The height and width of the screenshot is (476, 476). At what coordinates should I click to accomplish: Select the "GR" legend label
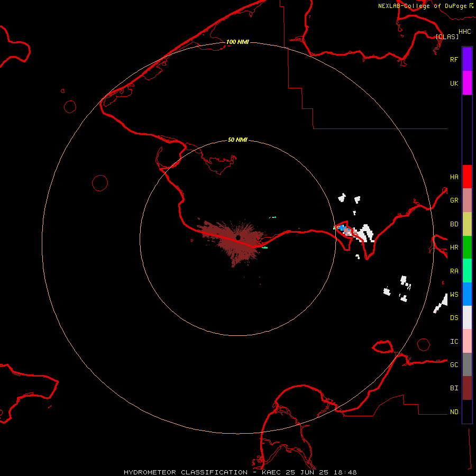point(454,200)
